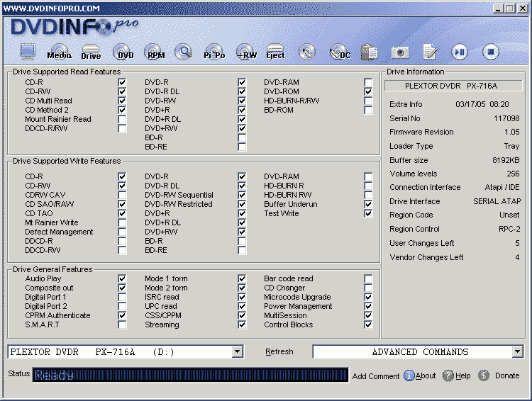This screenshot has height=401, width=532.
Task: Toggle BD-ROM read checkbox
Action: (368, 110)
